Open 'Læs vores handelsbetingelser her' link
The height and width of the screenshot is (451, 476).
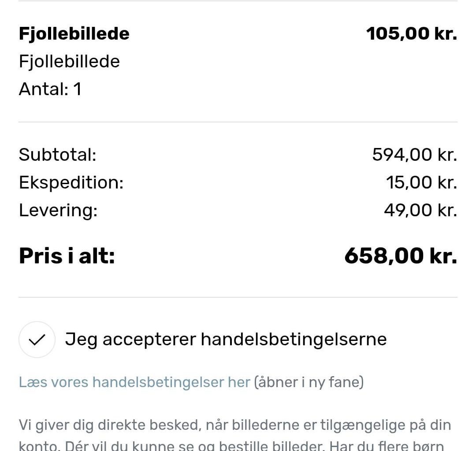tap(134, 382)
